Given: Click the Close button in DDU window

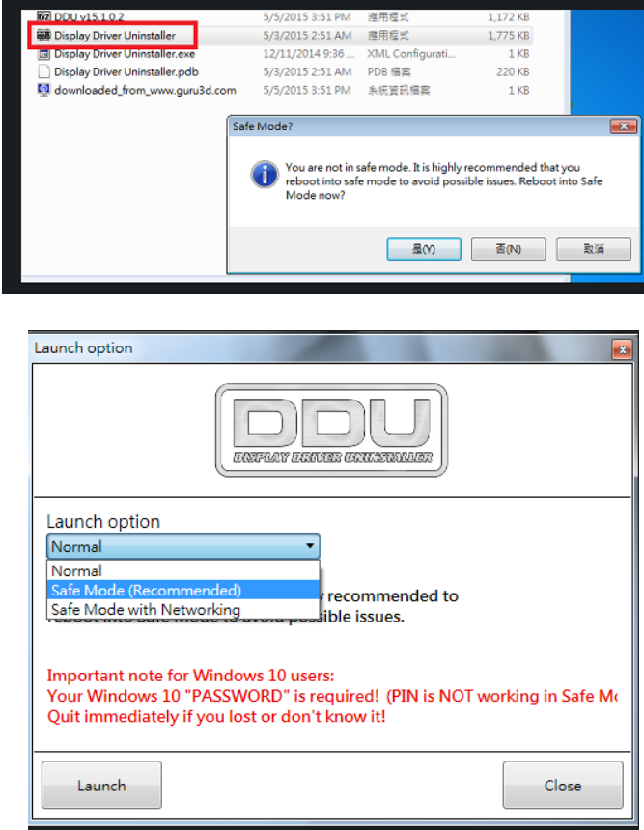Looking at the screenshot, I should coord(563,785).
